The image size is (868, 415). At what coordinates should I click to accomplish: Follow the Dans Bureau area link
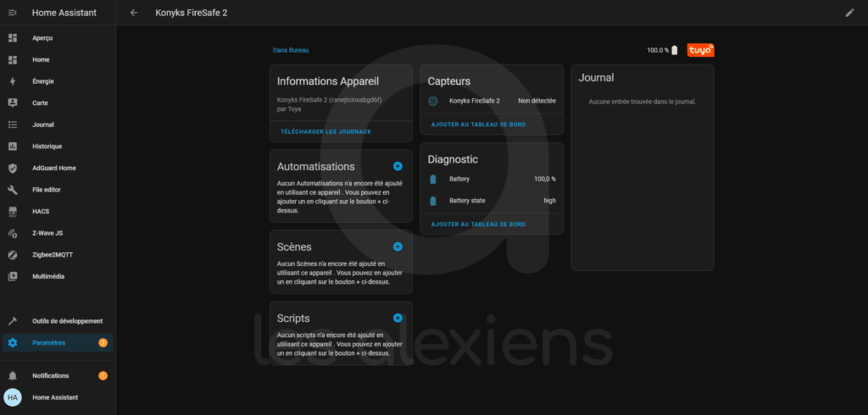pyautogui.click(x=291, y=50)
